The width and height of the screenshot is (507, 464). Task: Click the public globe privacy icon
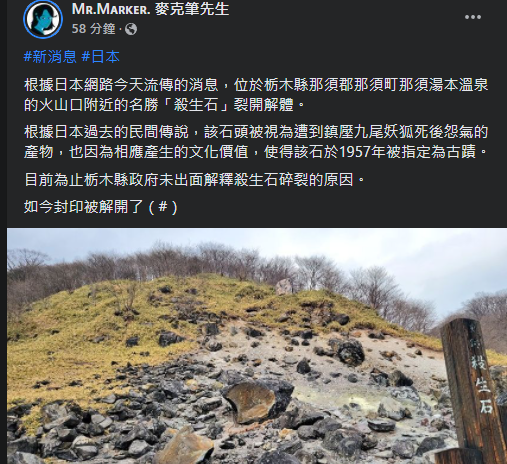(131, 29)
